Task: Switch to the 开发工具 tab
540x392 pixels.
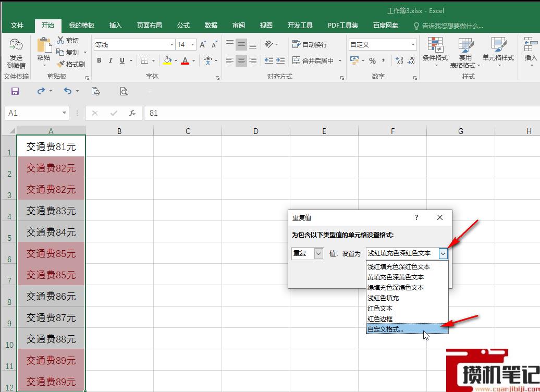Action: point(300,25)
